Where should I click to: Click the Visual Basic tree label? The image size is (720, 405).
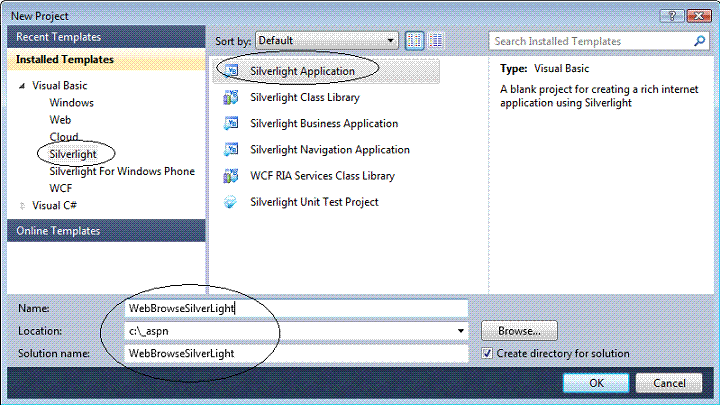click(60, 85)
